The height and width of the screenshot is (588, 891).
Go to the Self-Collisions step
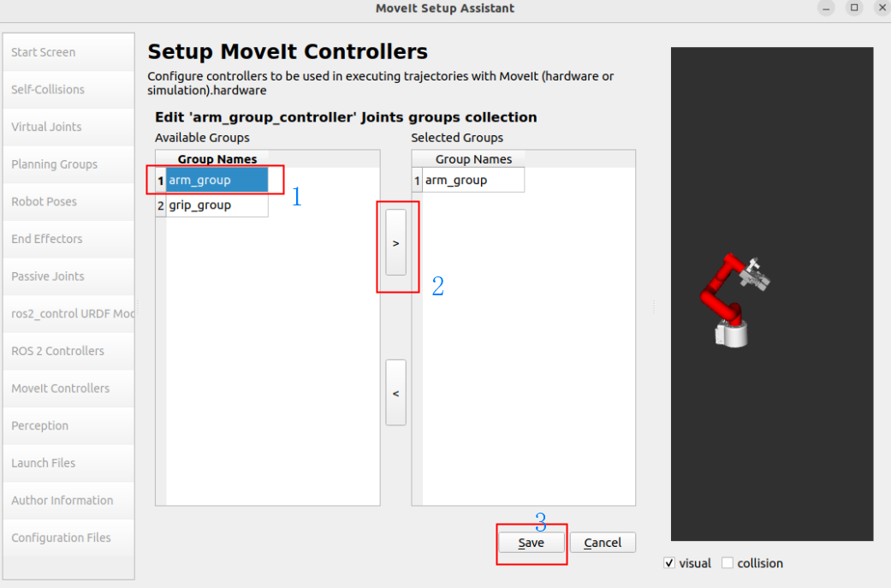point(68,90)
